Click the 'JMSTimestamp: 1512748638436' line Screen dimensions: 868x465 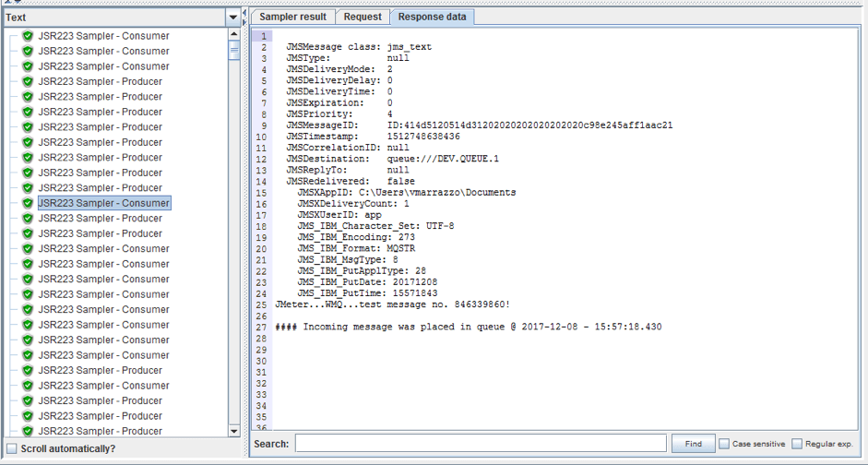[x=373, y=137]
